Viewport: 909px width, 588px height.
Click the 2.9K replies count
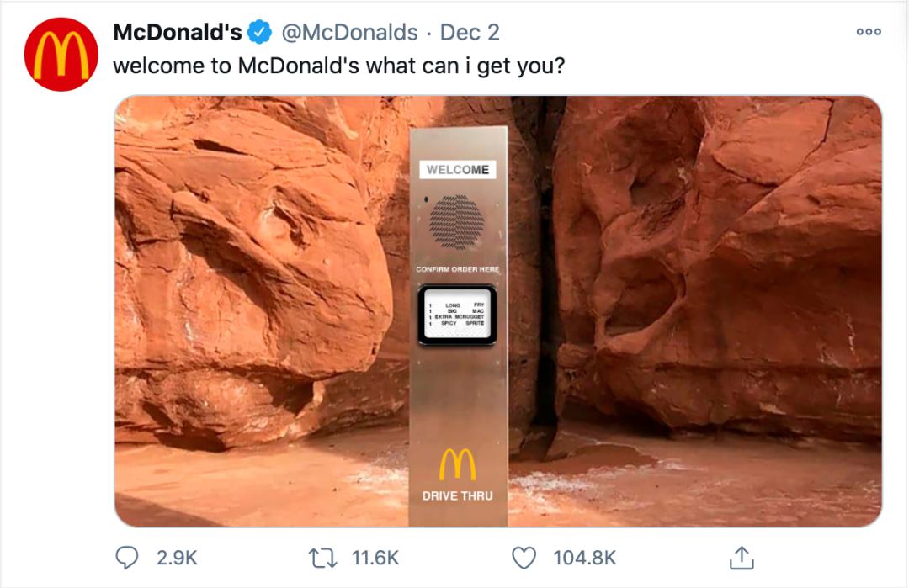pyautogui.click(x=177, y=558)
